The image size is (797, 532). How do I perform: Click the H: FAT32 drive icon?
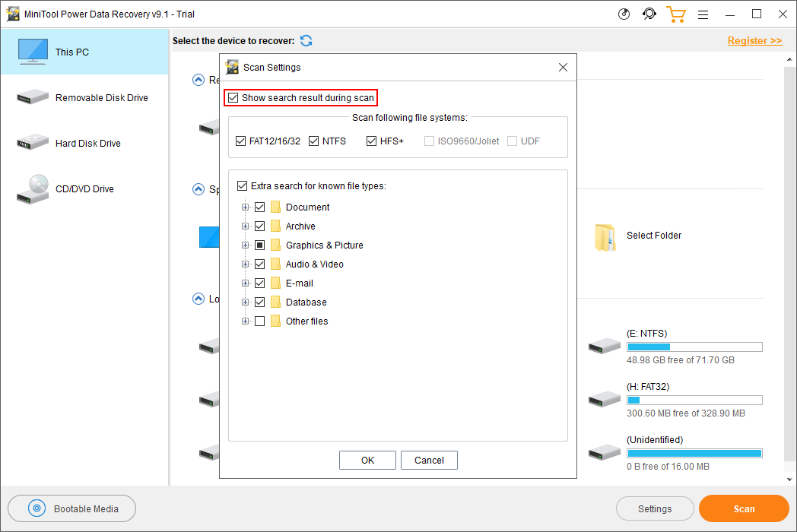pos(605,400)
